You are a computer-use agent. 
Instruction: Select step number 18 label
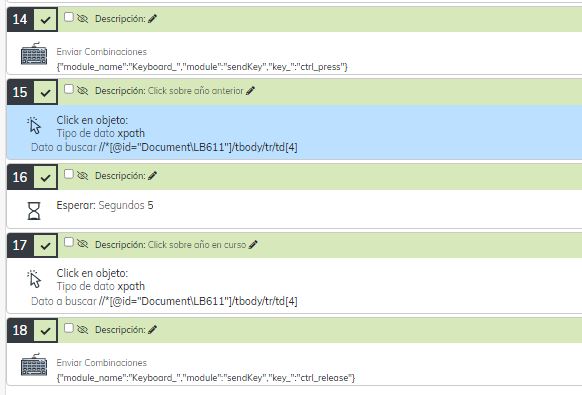[20, 330]
